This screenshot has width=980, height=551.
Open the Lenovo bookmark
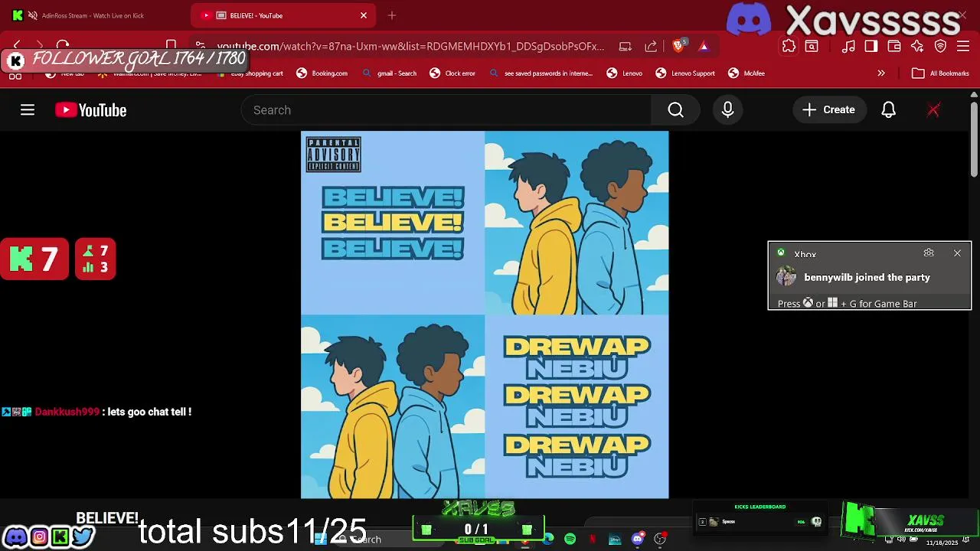click(625, 73)
